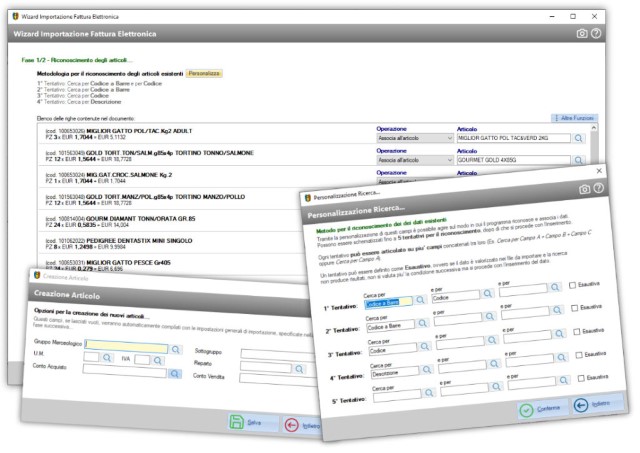The image size is (640, 453).
Task: Click the camera screenshot icon in main wizard header
Action: [583, 33]
